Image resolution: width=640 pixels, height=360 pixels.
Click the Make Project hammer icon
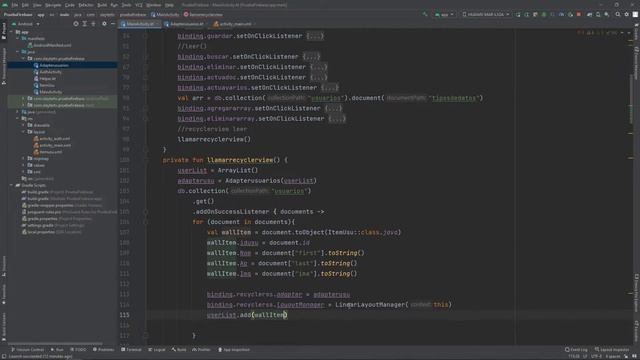point(425,14)
